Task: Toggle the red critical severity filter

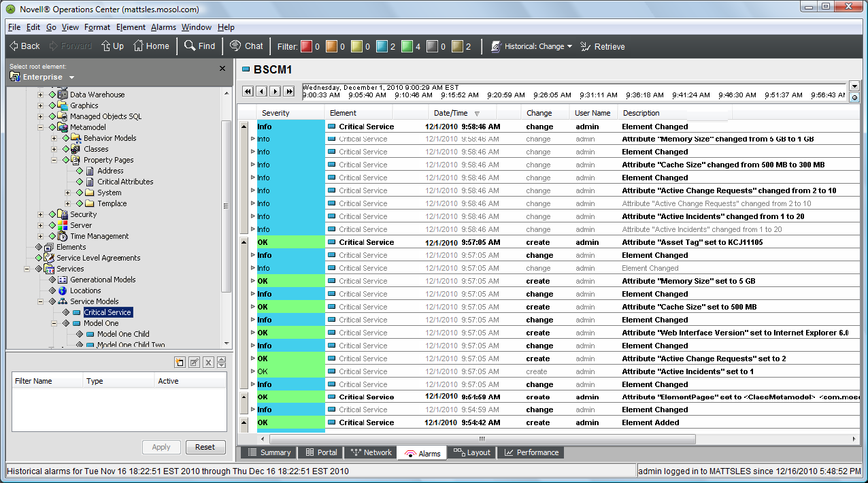Action: [x=307, y=46]
